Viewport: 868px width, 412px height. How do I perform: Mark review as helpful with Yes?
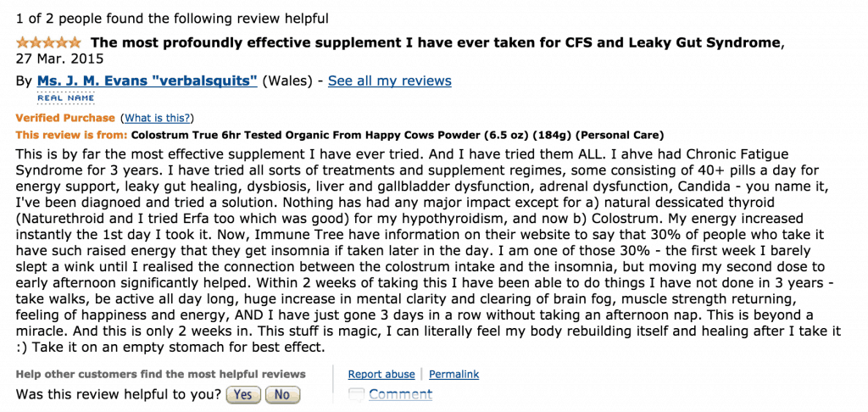pos(242,394)
